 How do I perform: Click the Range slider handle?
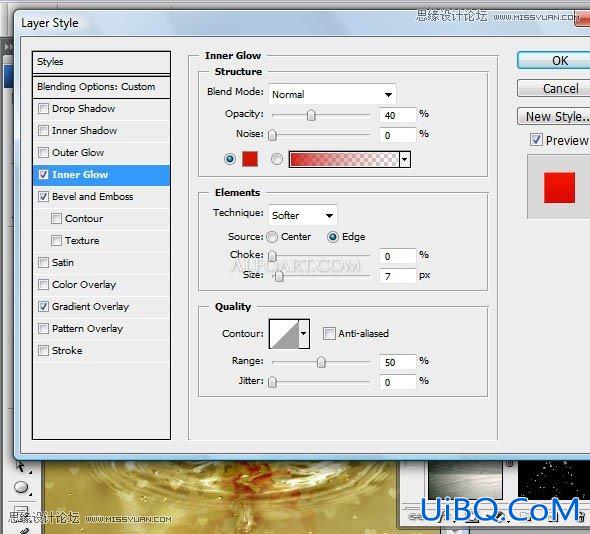(x=321, y=362)
